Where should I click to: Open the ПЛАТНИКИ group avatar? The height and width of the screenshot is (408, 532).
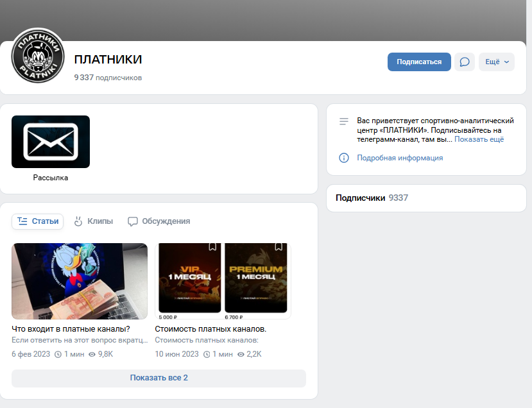38,56
